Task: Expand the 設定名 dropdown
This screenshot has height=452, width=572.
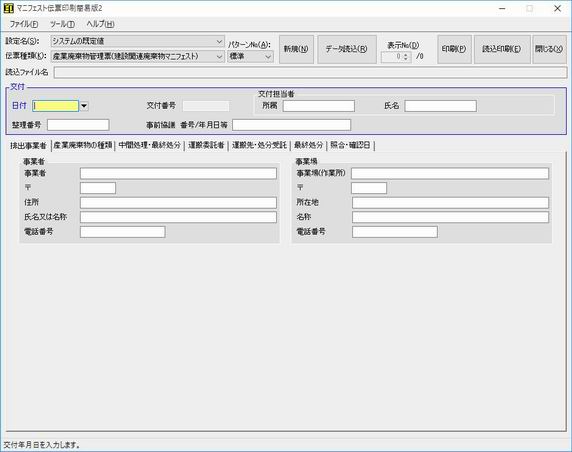Action: (219, 41)
